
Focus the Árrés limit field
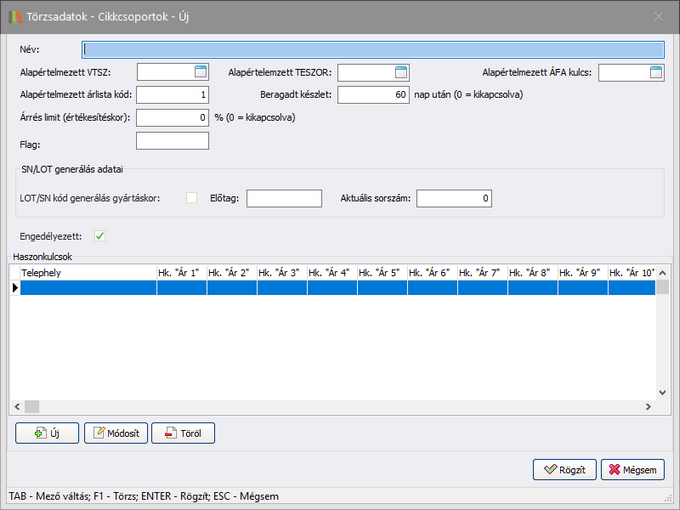tap(171, 118)
